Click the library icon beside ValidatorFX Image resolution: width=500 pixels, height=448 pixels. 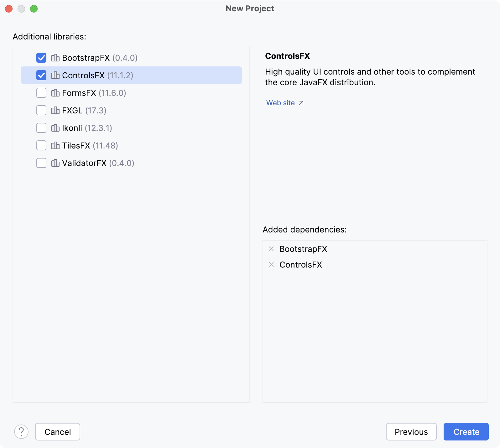pyautogui.click(x=55, y=163)
